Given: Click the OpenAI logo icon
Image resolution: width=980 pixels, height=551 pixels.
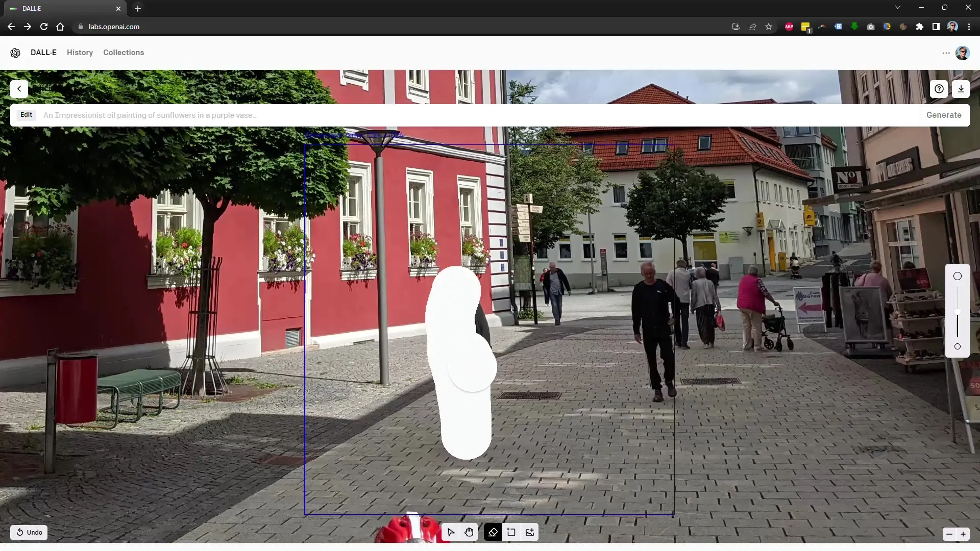Looking at the screenshot, I should click(15, 53).
